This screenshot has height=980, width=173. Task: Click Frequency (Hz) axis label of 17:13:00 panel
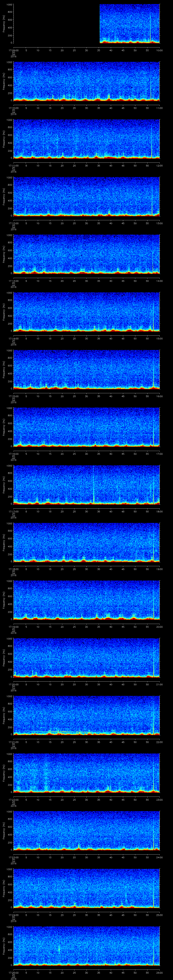[x=4, y=254]
